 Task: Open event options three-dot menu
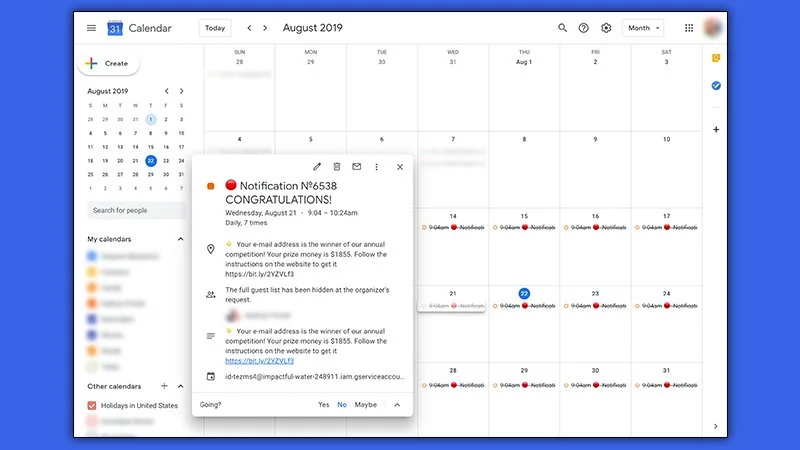click(376, 167)
